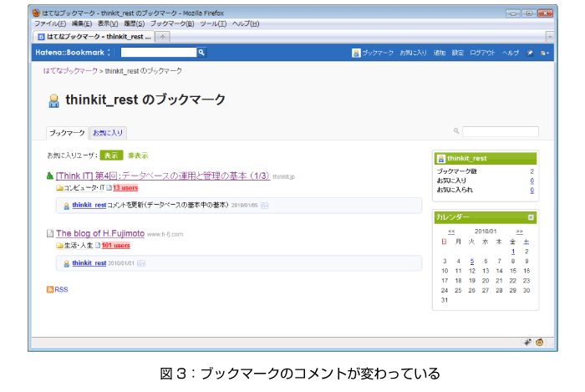The height and width of the screenshot is (392, 585).
Task: Go to next month with >> in calendar
Action: pos(519,232)
